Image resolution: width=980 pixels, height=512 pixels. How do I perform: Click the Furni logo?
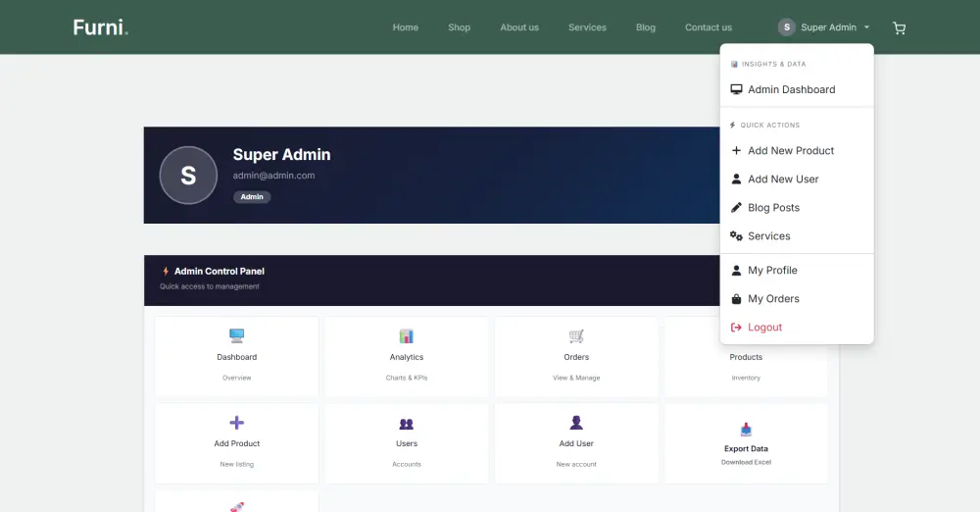tap(101, 27)
